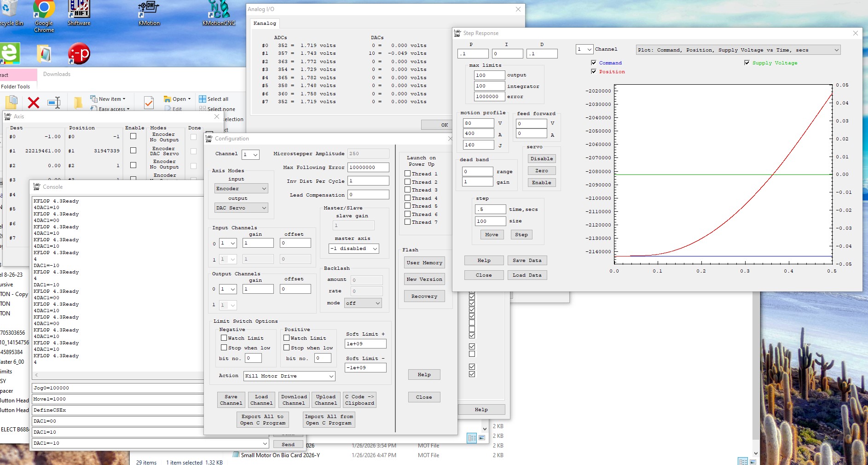
Task: Click the Max Following Error field
Action: [368, 168]
